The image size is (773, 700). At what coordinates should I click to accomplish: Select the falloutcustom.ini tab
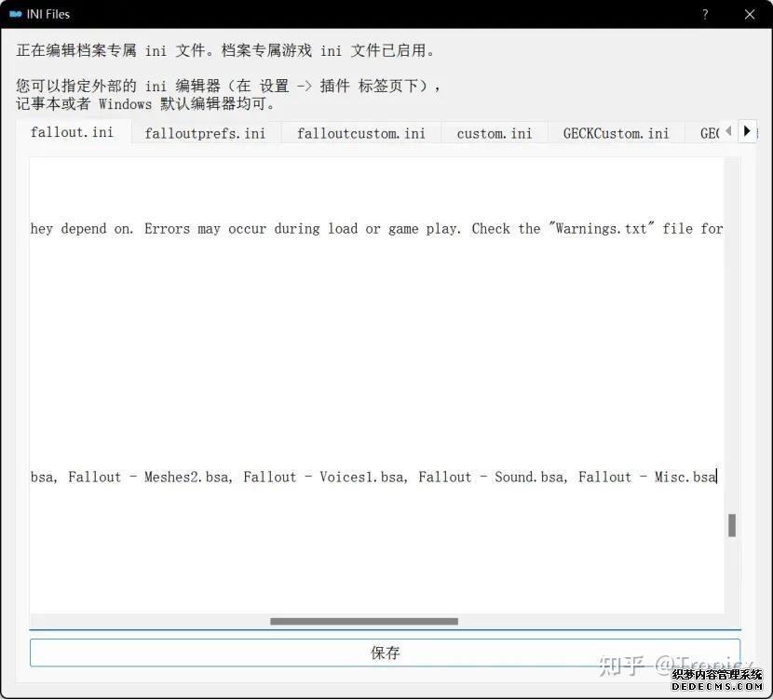360,134
